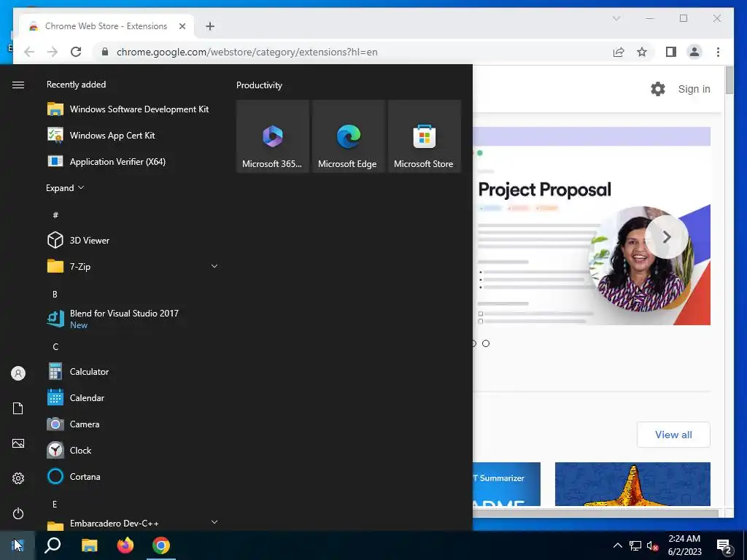Open Chrome profile avatar menu
Screen dimensions: 747x560
point(694,52)
